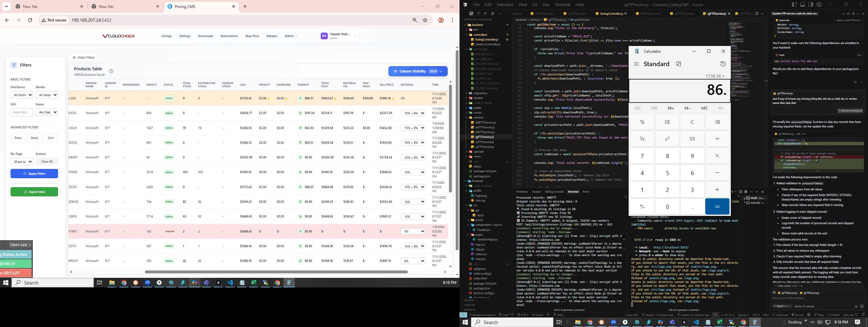Click the help icon beside Products Table
The width and height of the screenshot is (868, 327).
click(111, 71)
